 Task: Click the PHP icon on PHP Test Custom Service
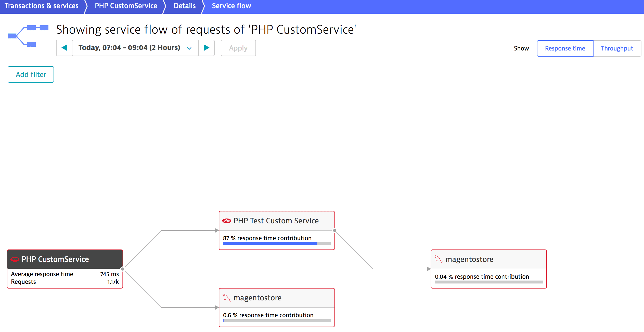pyautogui.click(x=227, y=221)
